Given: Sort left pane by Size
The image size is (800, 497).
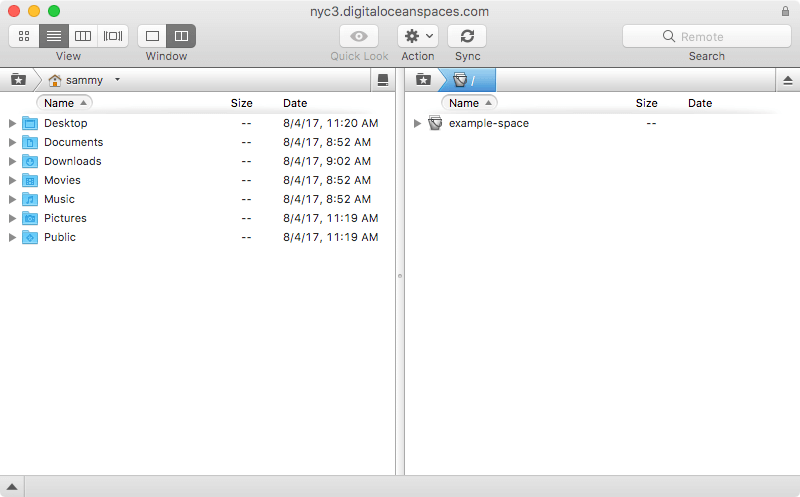Looking at the screenshot, I should [241, 103].
